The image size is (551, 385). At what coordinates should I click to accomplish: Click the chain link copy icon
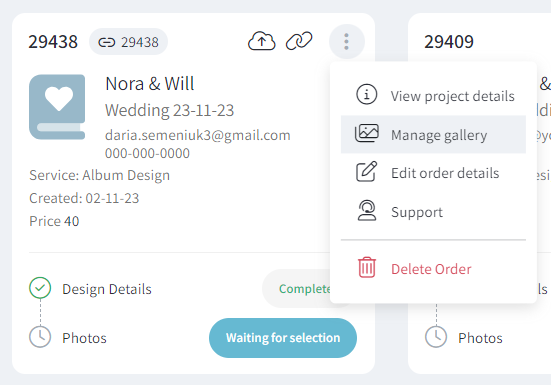click(299, 41)
